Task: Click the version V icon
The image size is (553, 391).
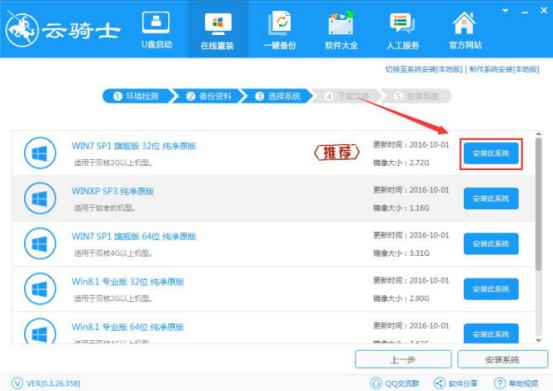Action: 17,383
